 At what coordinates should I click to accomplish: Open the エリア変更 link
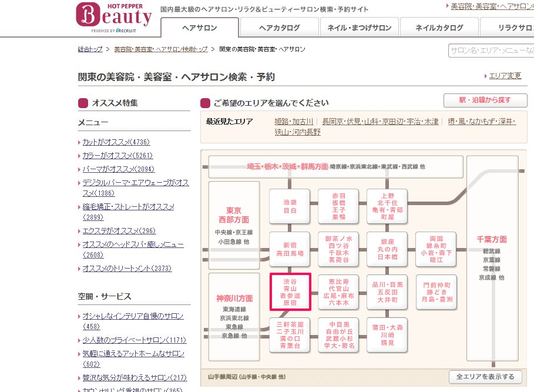505,76
